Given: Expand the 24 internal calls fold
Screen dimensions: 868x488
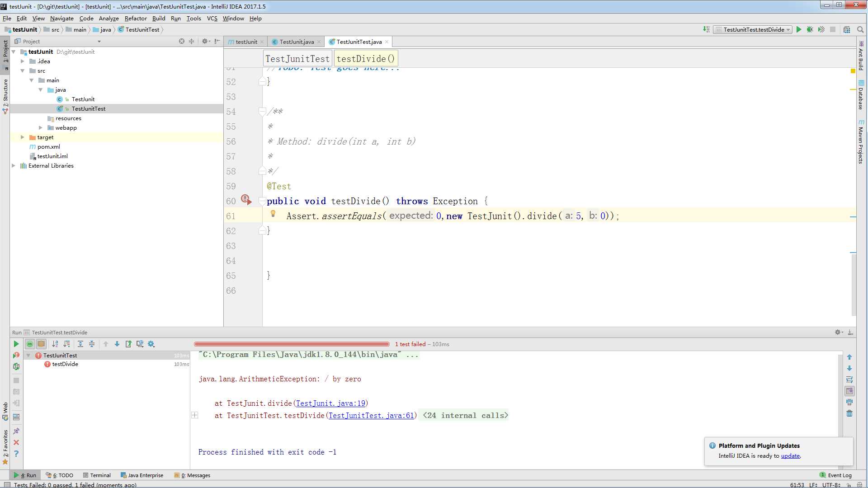Looking at the screenshot, I should click(195, 415).
